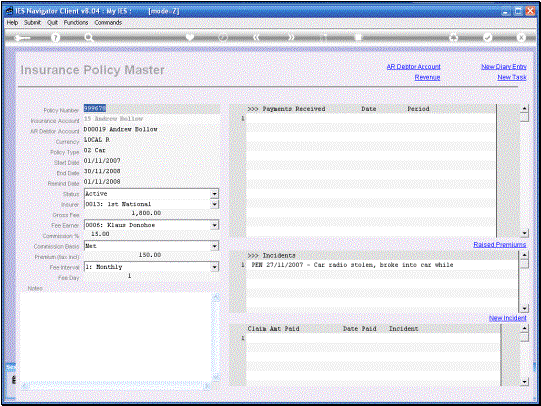
Task: Expand the Status dropdown showing Active
Action: (215, 194)
